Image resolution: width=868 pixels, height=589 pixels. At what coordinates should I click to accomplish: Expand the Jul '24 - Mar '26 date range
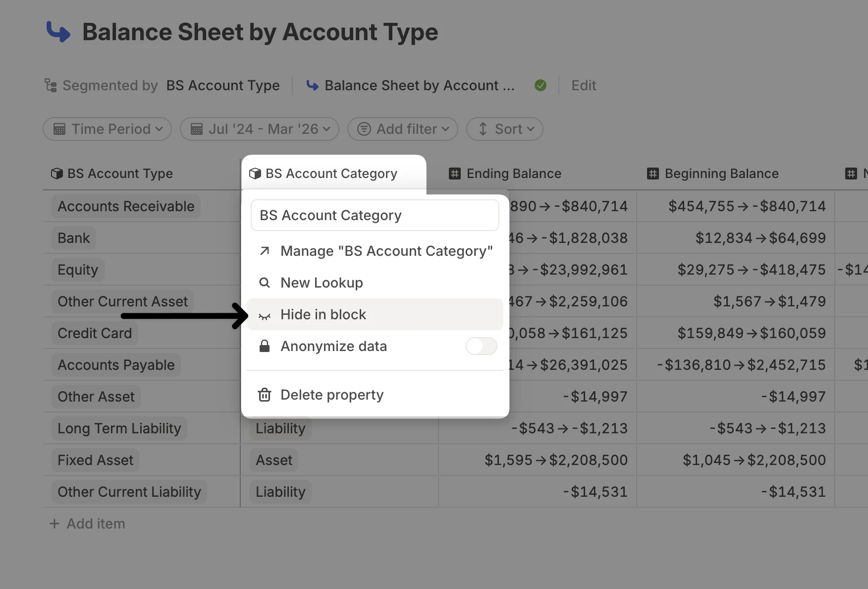pyautogui.click(x=260, y=129)
